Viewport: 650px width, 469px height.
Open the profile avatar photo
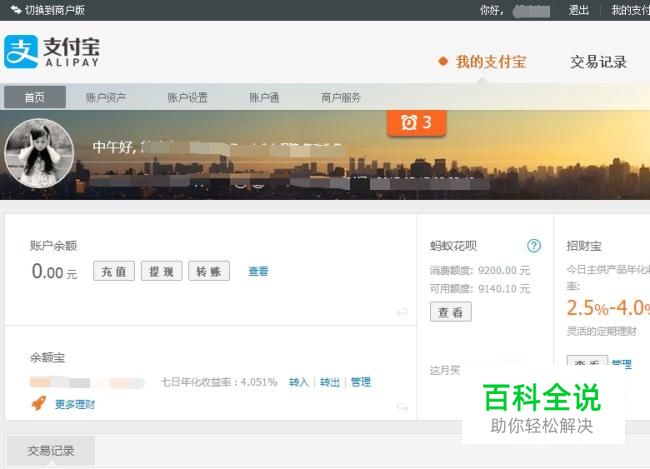pos(39,153)
